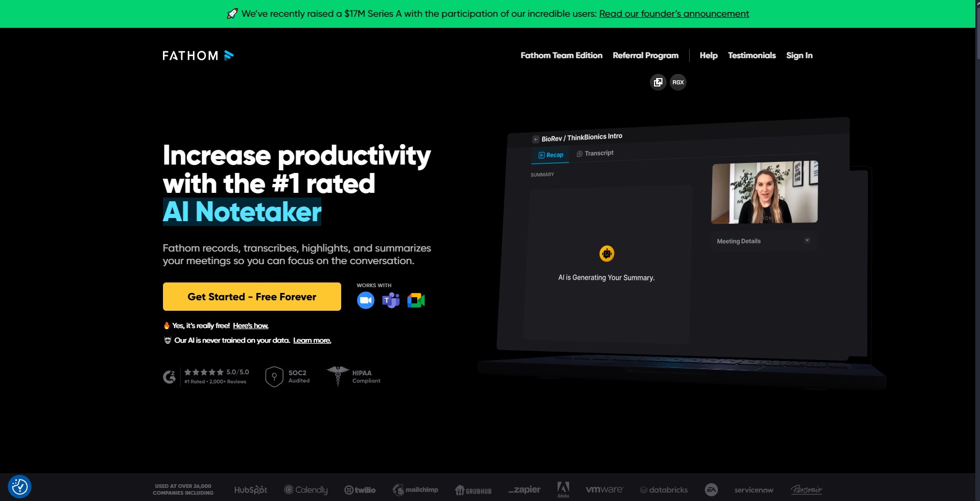980x501 pixels.
Task: Click back arrow next to BioRev title
Action: (x=536, y=139)
